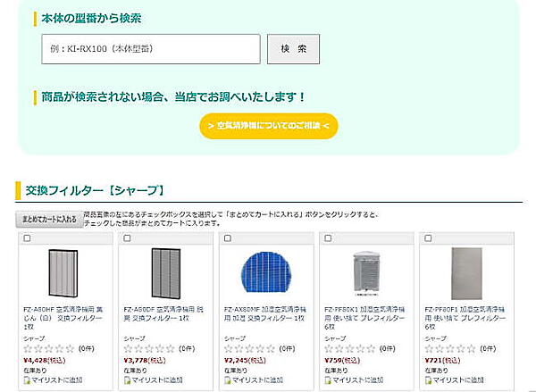Open the FZ-A80HF filter product image
The image size is (536, 392).
(63, 273)
